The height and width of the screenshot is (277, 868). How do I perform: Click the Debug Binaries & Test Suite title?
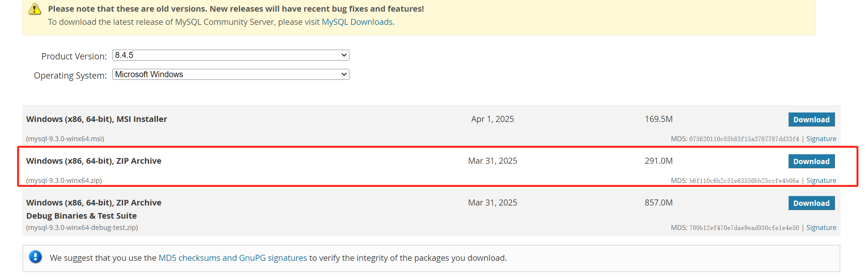click(x=82, y=216)
